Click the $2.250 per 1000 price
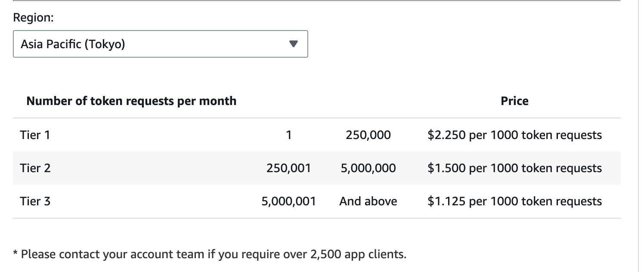The image size is (644, 272). pos(514,135)
